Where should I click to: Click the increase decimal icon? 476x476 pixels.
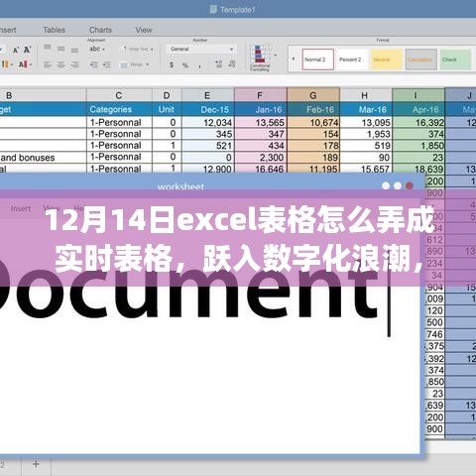[x=218, y=63]
